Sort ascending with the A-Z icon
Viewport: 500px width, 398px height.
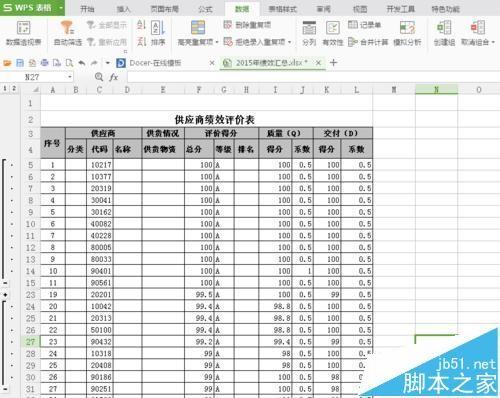(x=142, y=25)
